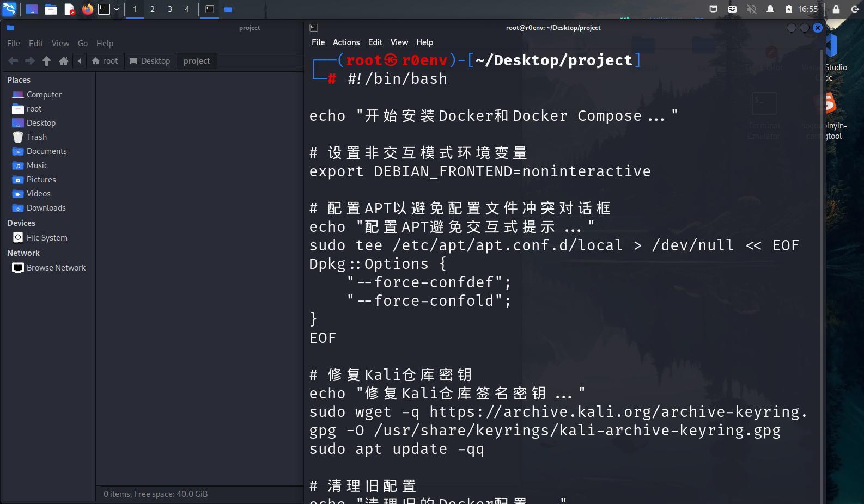
Task: Click the show desktop panel icon
Action: pyautogui.click(x=32, y=9)
